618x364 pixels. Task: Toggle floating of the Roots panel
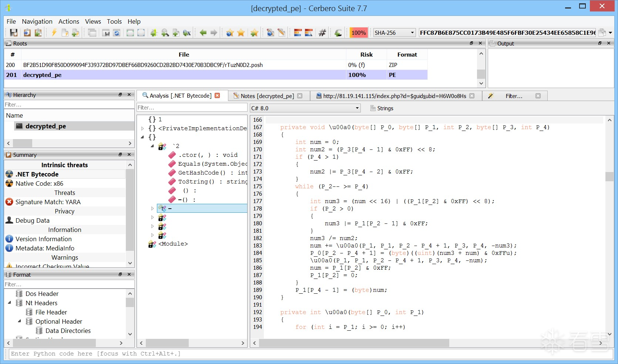(471, 43)
